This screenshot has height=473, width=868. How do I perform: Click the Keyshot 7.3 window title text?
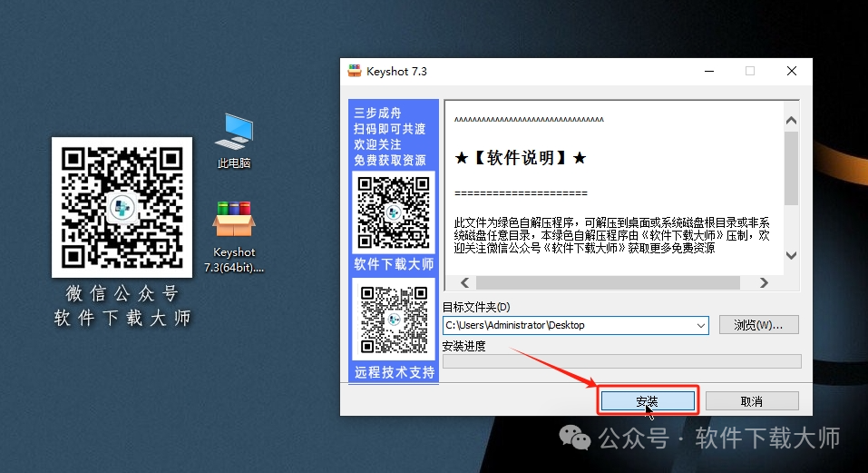point(396,72)
